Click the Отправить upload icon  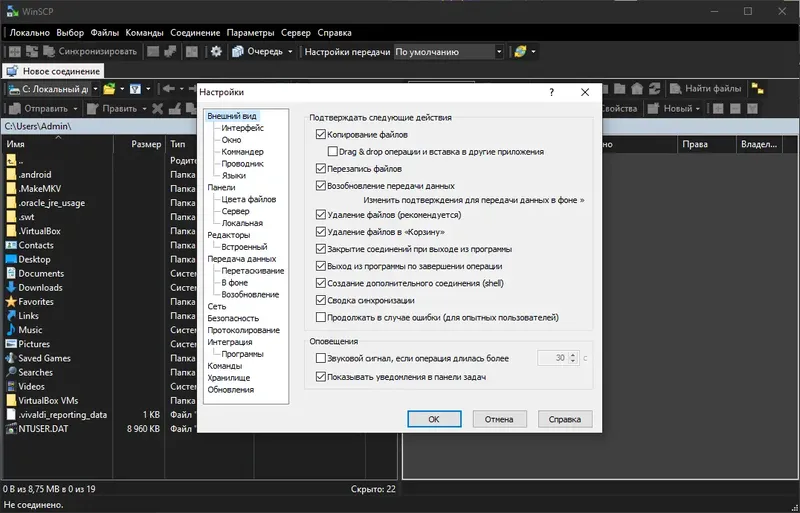[x=15, y=108]
